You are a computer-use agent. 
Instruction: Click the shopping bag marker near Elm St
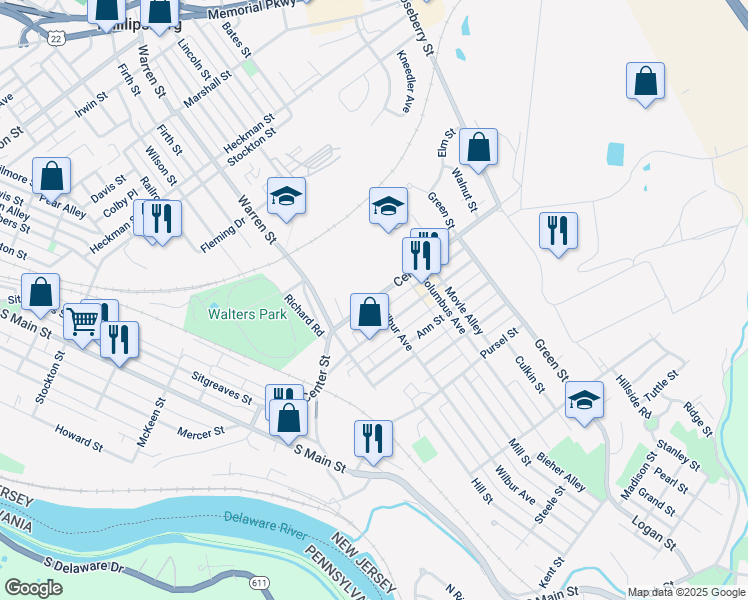479,147
